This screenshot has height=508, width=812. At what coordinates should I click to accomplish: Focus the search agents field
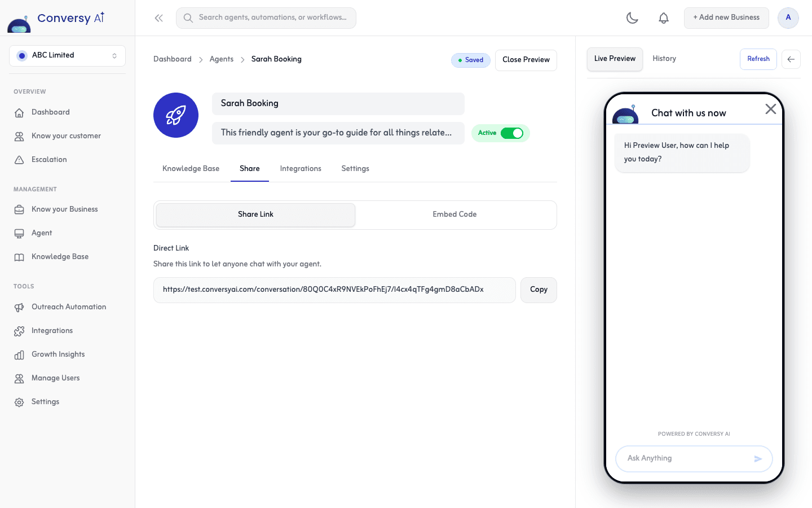(x=266, y=17)
